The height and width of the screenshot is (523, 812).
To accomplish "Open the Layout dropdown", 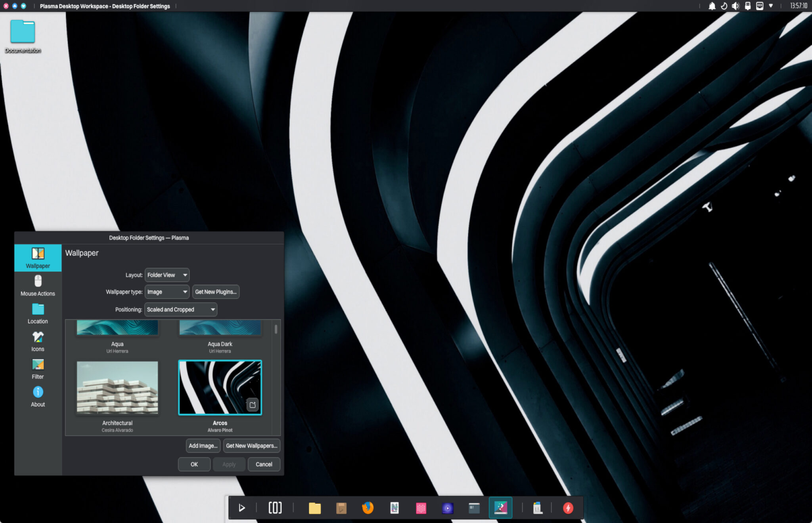I will [x=167, y=275].
